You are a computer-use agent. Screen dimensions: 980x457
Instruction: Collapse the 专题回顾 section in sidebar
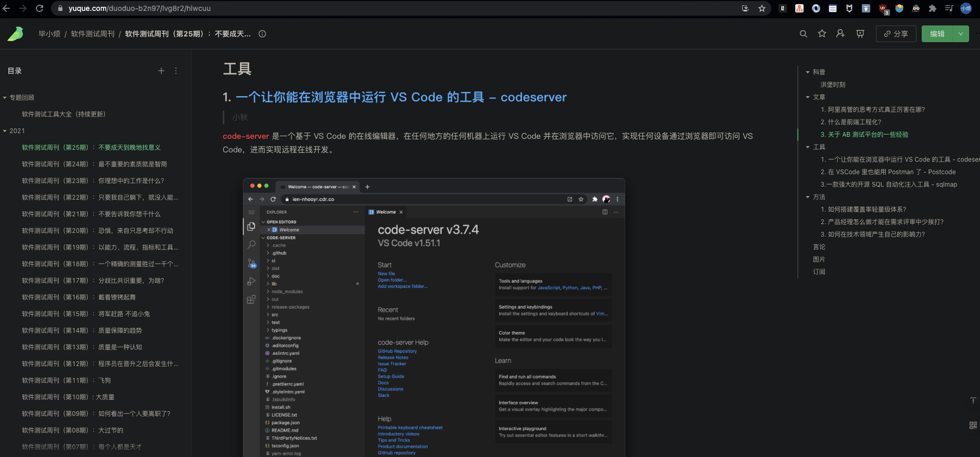[x=5, y=98]
